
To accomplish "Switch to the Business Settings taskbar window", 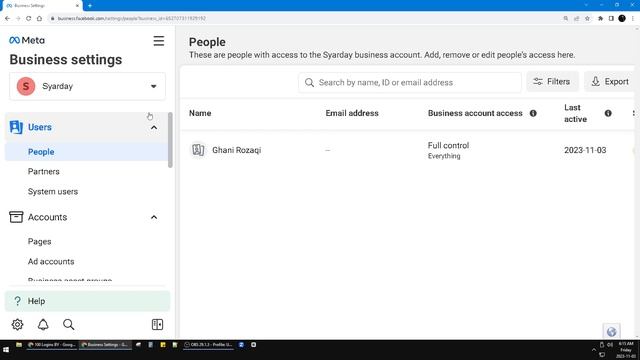I will (x=105, y=345).
